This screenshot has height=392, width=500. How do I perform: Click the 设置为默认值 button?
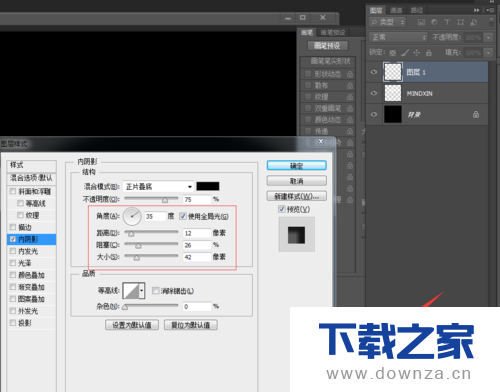click(132, 325)
